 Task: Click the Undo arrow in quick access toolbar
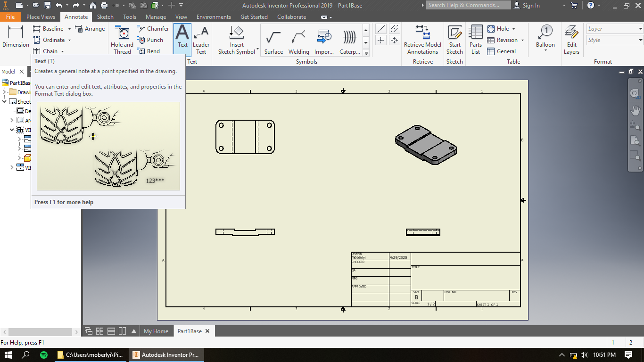point(58,6)
